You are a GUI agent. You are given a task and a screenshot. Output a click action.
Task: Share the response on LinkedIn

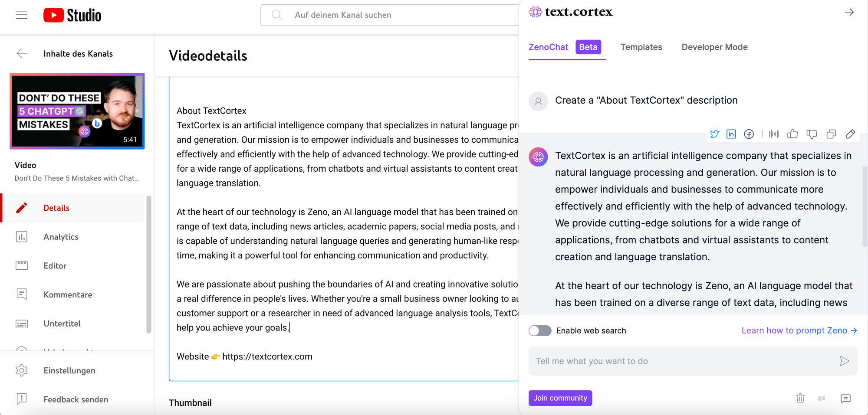[x=732, y=134]
